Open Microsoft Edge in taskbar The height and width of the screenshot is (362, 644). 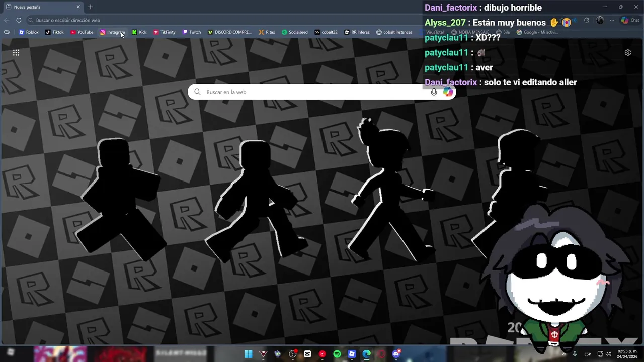367,354
